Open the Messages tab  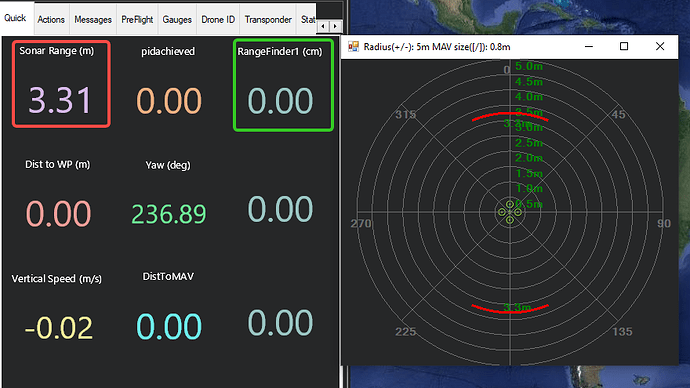pyautogui.click(x=93, y=20)
